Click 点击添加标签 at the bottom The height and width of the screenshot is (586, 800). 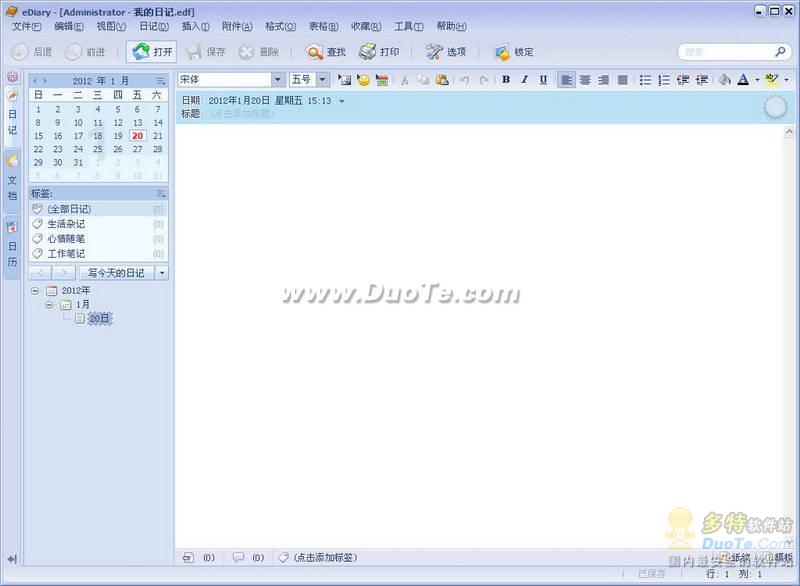pos(325,557)
